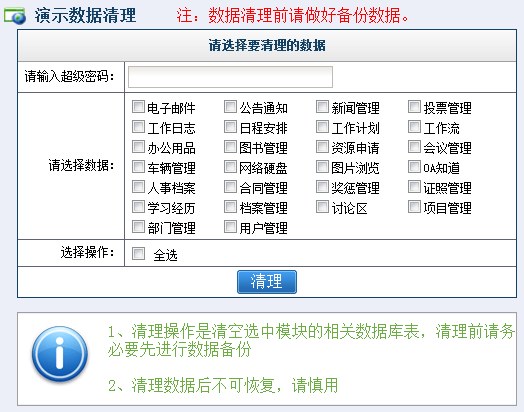Check the 学习经历 checkbox
524x412 pixels.
(x=138, y=207)
